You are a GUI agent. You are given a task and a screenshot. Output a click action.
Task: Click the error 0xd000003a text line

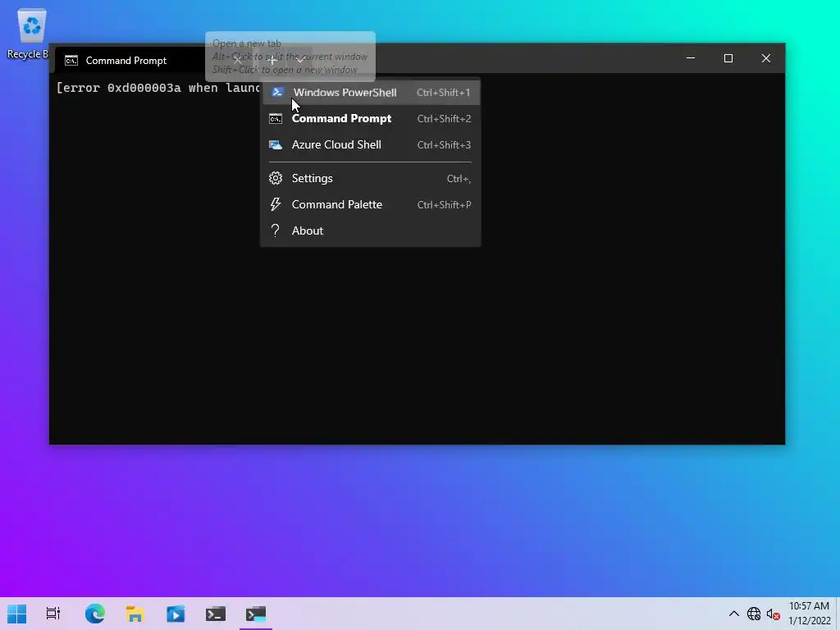point(158,88)
